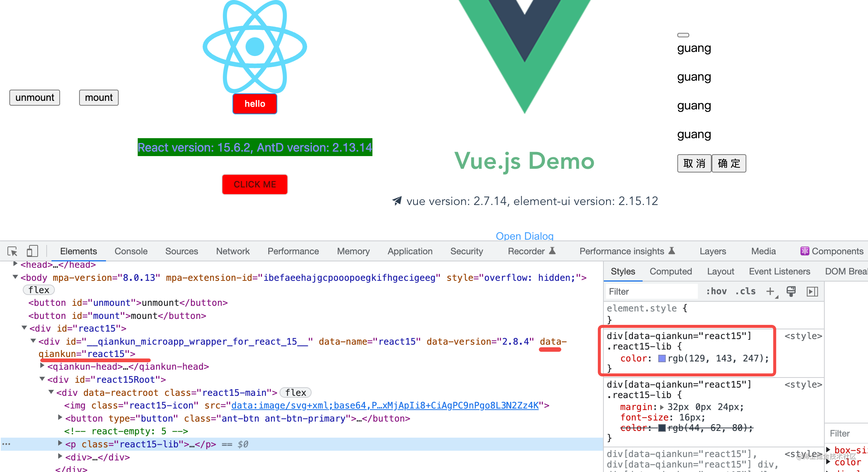Toggle the small switch above guang list
The width and height of the screenshot is (868, 472).
coord(683,35)
